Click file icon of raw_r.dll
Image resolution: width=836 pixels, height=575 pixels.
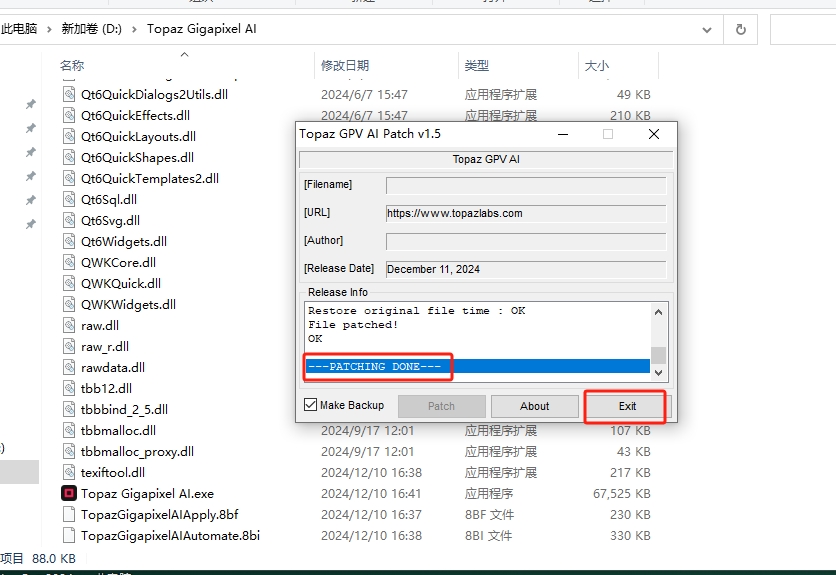pyautogui.click(x=69, y=347)
